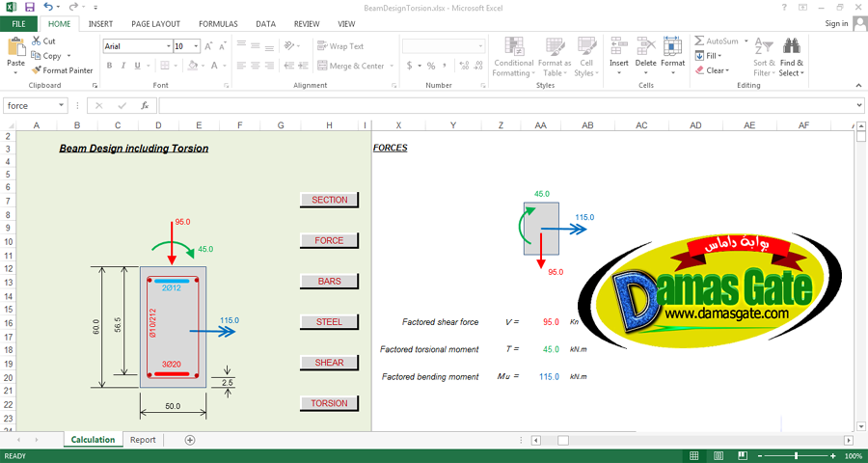Apply percent style format
Image resolution: width=868 pixels, height=463 pixels.
[431, 66]
